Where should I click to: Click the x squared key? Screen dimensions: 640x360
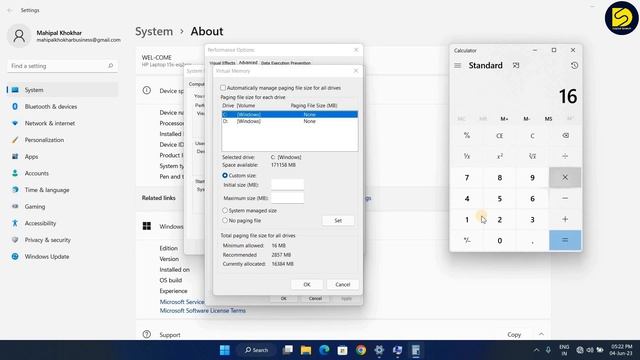(x=500, y=156)
